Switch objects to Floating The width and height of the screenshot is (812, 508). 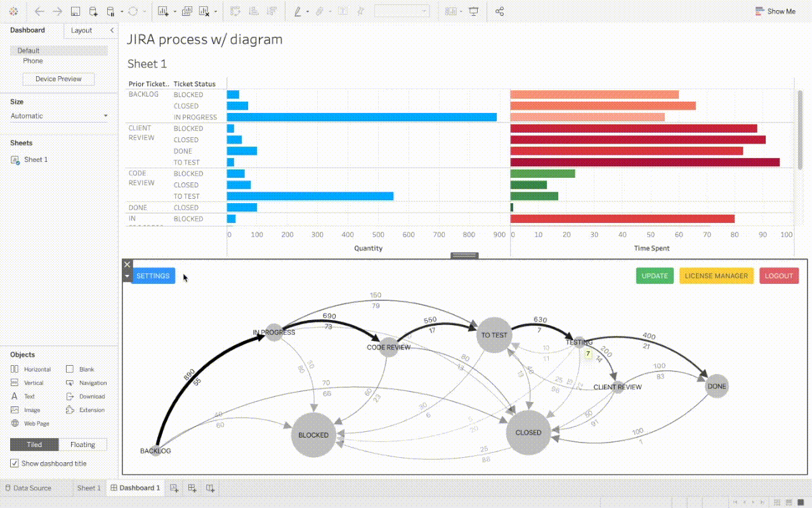83,444
